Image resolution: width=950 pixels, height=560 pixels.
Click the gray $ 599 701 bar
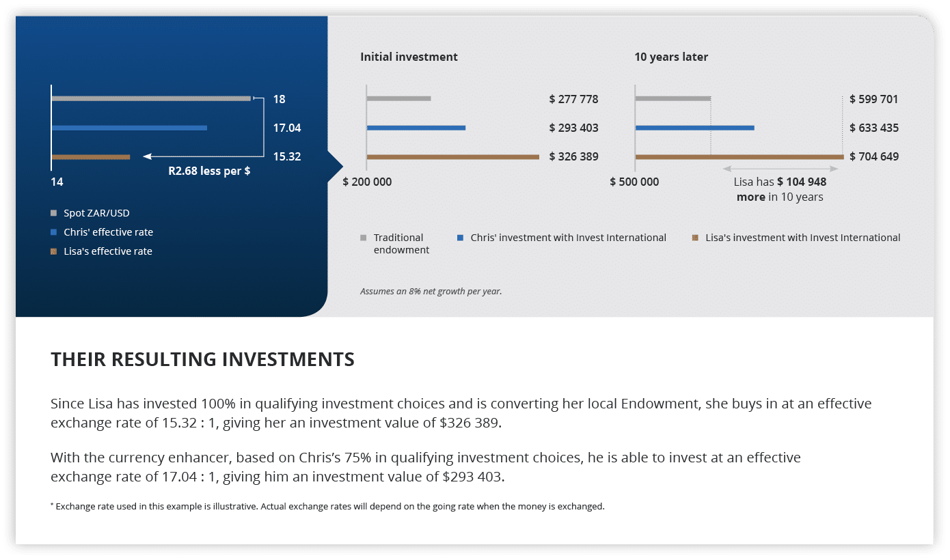[x=673, y=98]
